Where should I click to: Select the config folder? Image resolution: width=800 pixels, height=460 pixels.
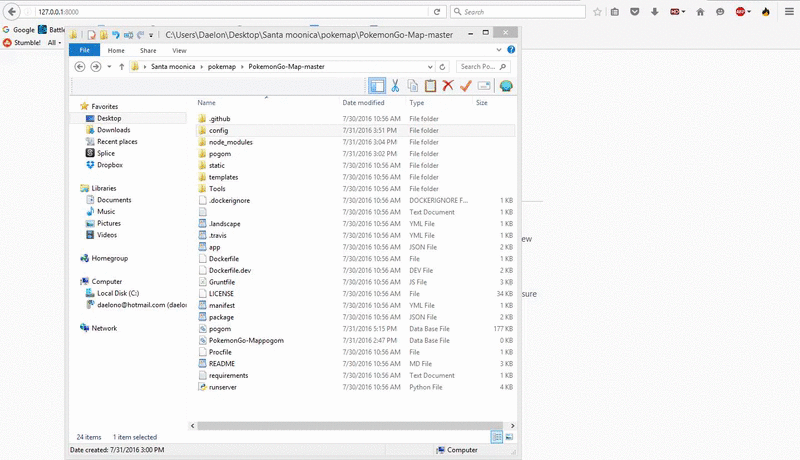[355, 130]
